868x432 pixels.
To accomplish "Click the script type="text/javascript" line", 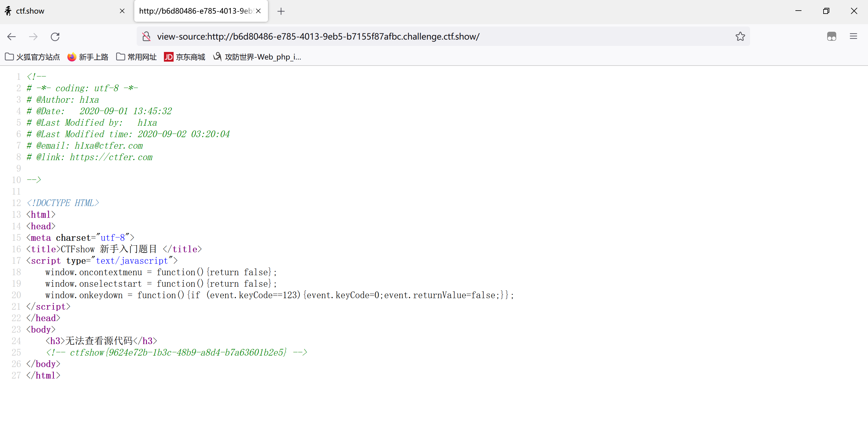I will (x=102, y=260).
